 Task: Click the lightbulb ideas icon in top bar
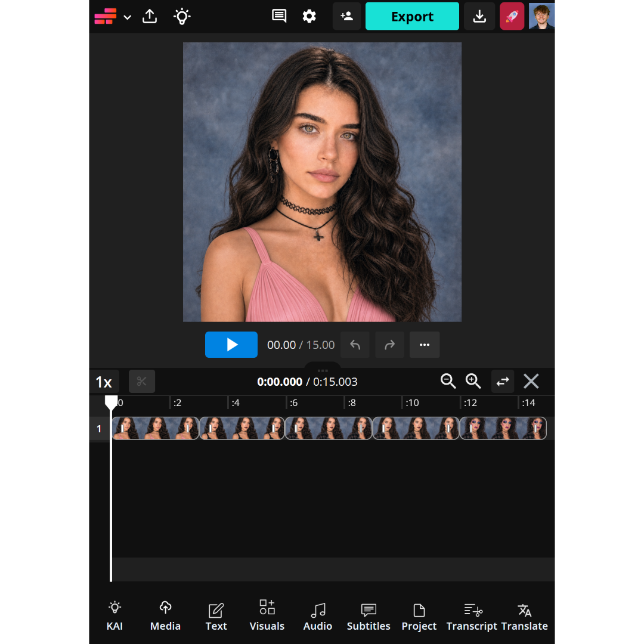click(x=182, y=17)
